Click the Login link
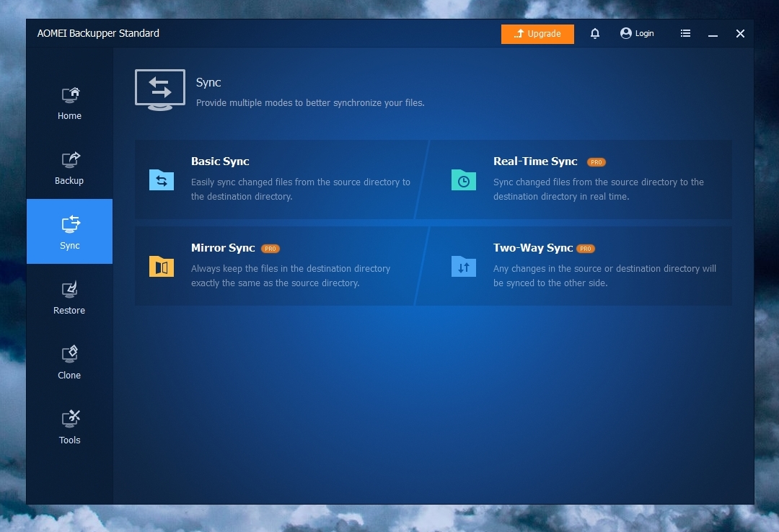Viewport: 779px width, 532px height. tap(644, 33)
